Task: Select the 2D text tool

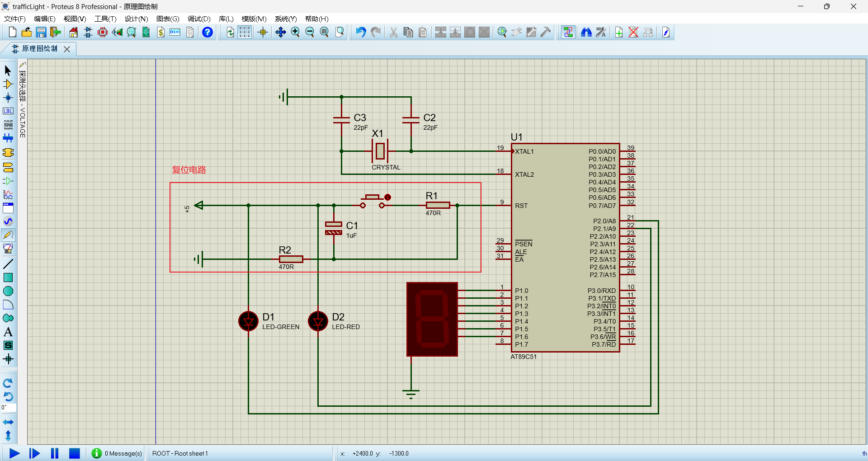Action: point(8,332)
